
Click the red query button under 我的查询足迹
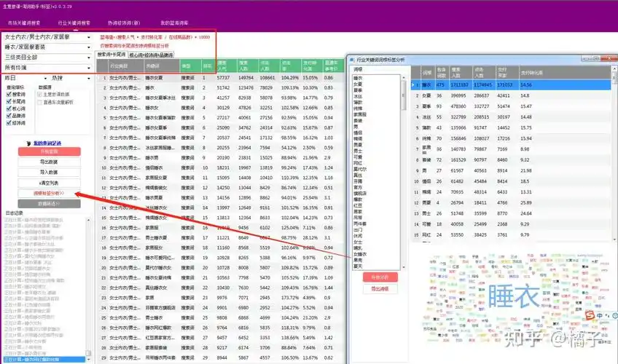pos(50,151)
